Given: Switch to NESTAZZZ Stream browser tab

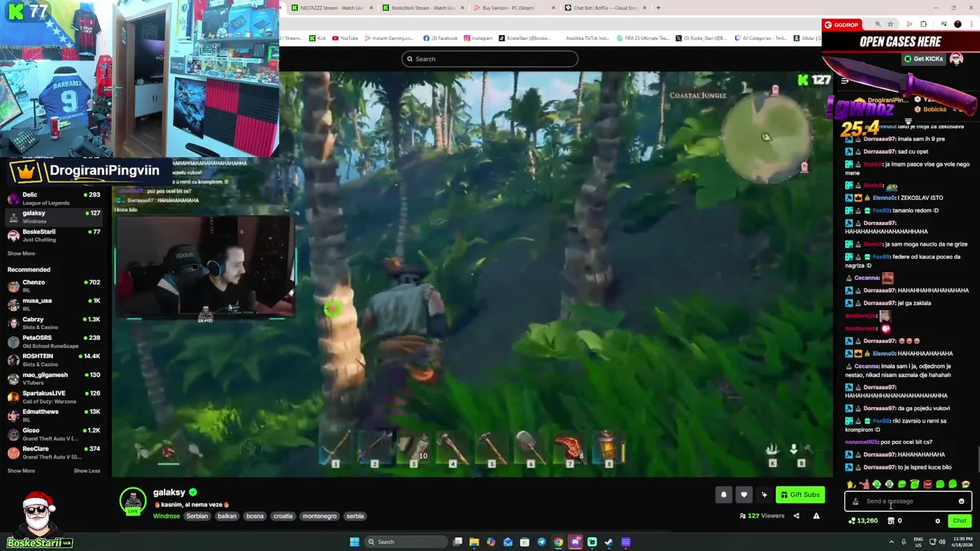Looking at the screenshot, I should coord(331,8).
